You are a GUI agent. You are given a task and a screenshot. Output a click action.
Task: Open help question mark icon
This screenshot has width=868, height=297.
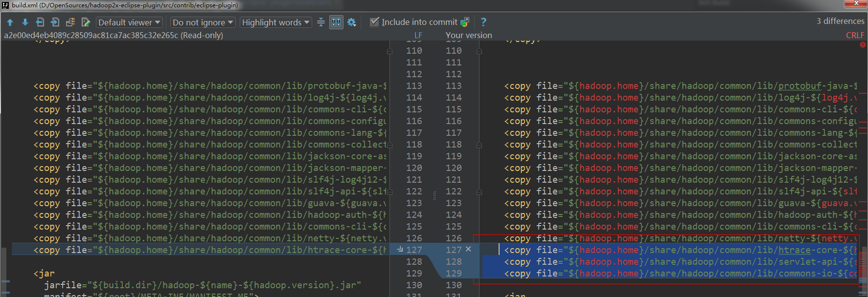point(483,22)
